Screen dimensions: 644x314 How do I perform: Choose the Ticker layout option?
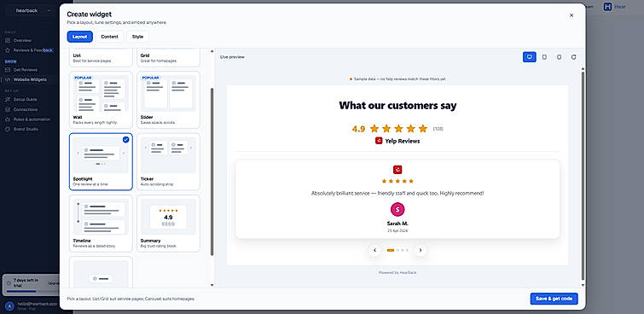[168, 161]
